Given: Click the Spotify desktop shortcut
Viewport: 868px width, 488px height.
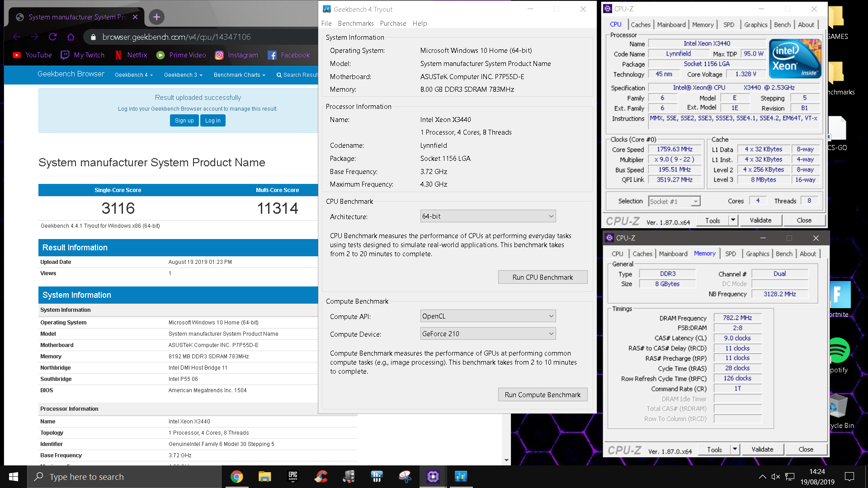Looking at the screenshot, I should pyautogui.click(x=840, y=355).
